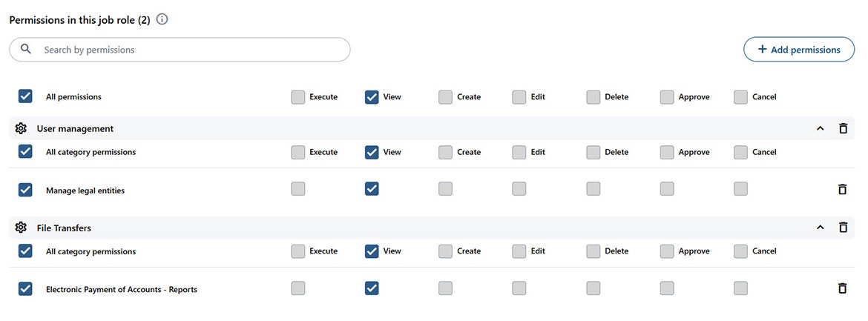Check Edit under User management category permissions
The image size is (868, 321).
coord(519,152)
